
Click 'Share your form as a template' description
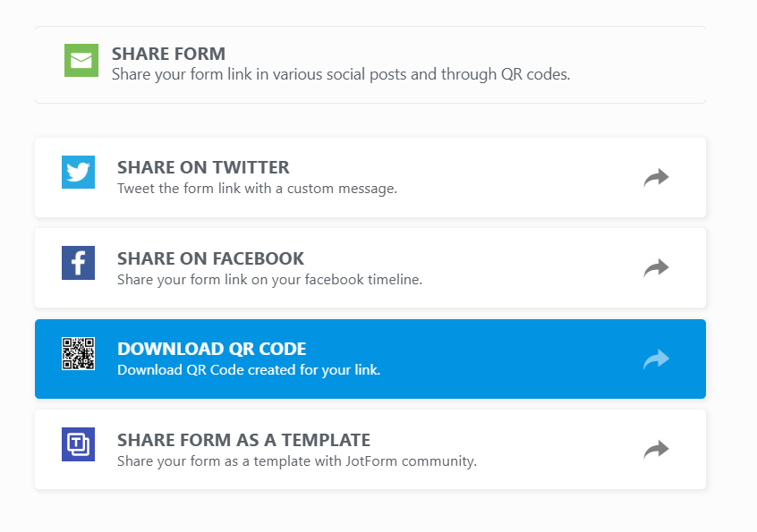pyautogui.click(x=297, y=461)
